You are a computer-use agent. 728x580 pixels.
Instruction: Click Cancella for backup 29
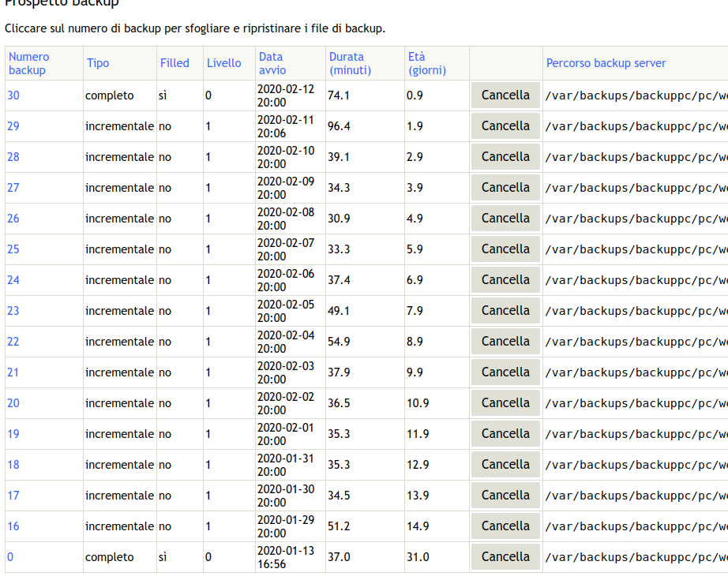point(505,126)
